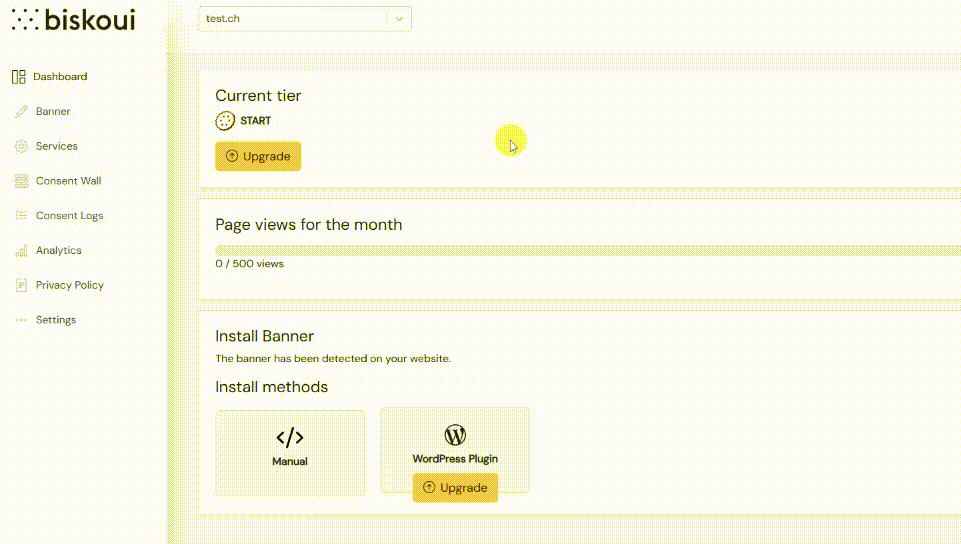This screenshot has height=544, width=961.
Task: Click the Analytics bar chart icon
Action: point(21,251)
